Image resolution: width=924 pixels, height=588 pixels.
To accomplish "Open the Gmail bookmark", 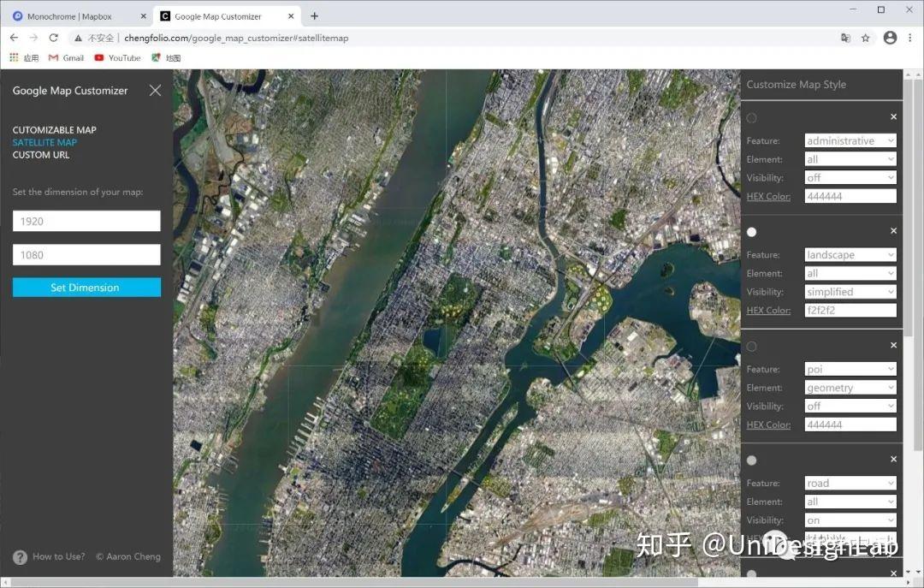I will point(66,58).
